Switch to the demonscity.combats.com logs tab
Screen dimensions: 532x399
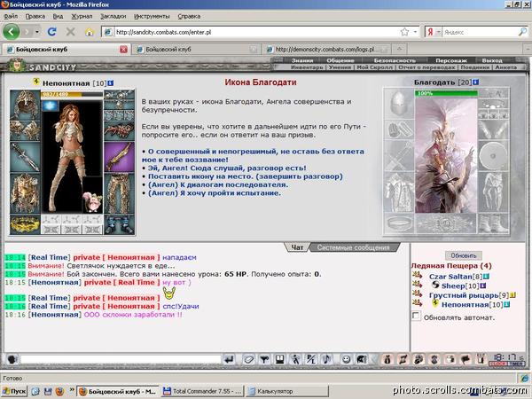pos(325,50)
